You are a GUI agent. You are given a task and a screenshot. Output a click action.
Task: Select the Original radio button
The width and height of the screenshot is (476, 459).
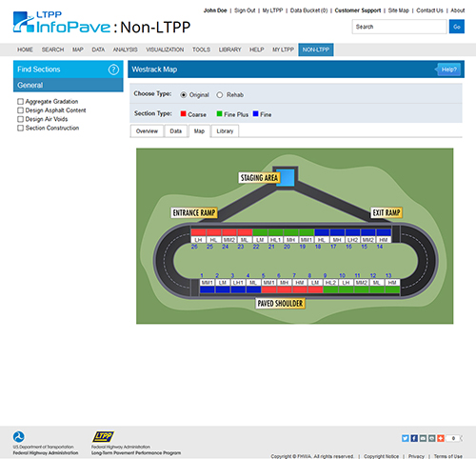[x=184, y=95]
